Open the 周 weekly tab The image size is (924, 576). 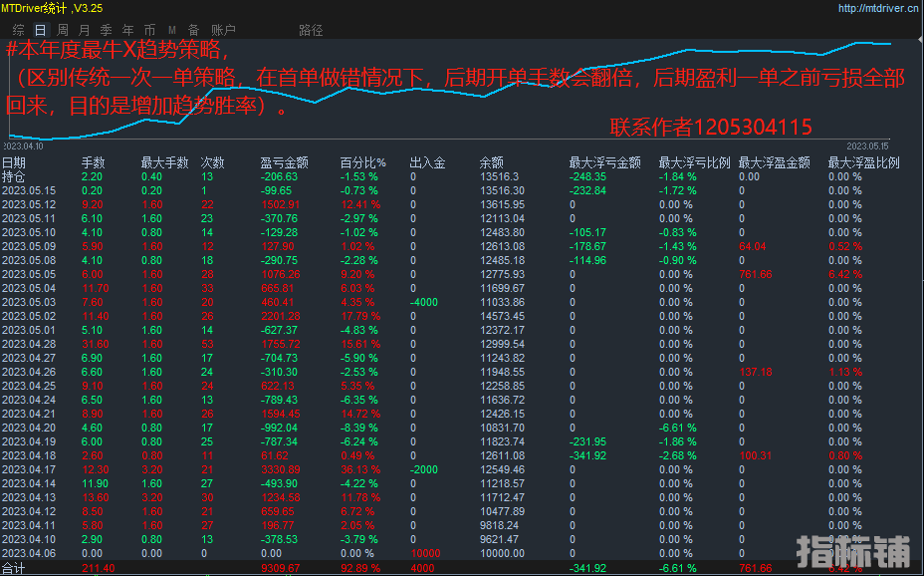[63, 30]
